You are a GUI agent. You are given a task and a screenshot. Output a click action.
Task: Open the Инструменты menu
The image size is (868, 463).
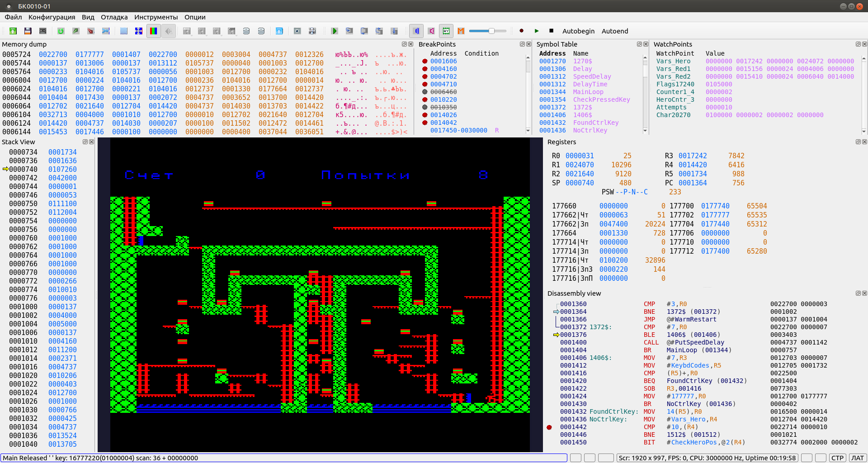coord(156,17)
